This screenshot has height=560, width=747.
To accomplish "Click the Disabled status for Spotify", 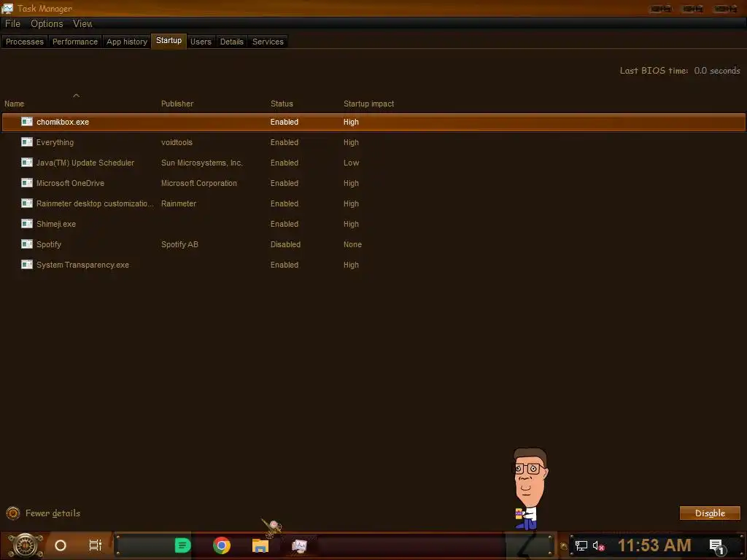I will (285, 244).
